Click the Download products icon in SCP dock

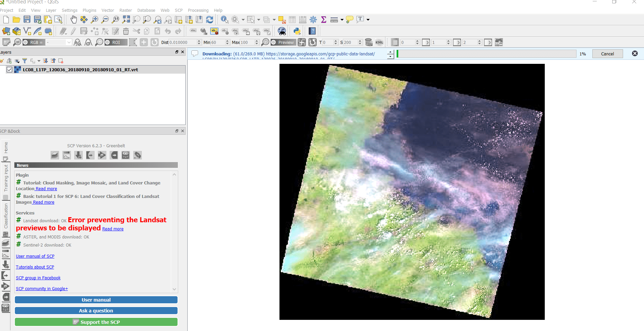pyautogui.click(x=78, y=155)
